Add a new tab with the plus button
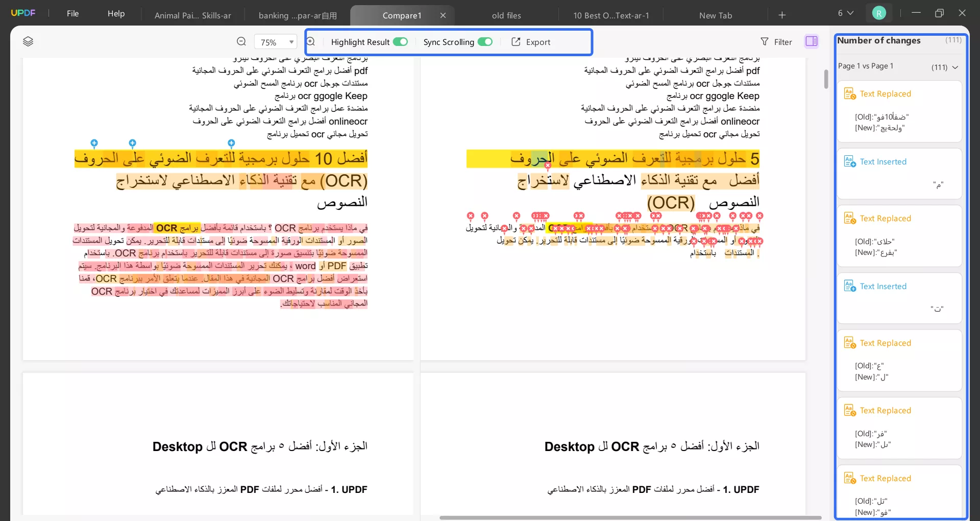Viewport: 980px width, 521px height. point(782,15)
